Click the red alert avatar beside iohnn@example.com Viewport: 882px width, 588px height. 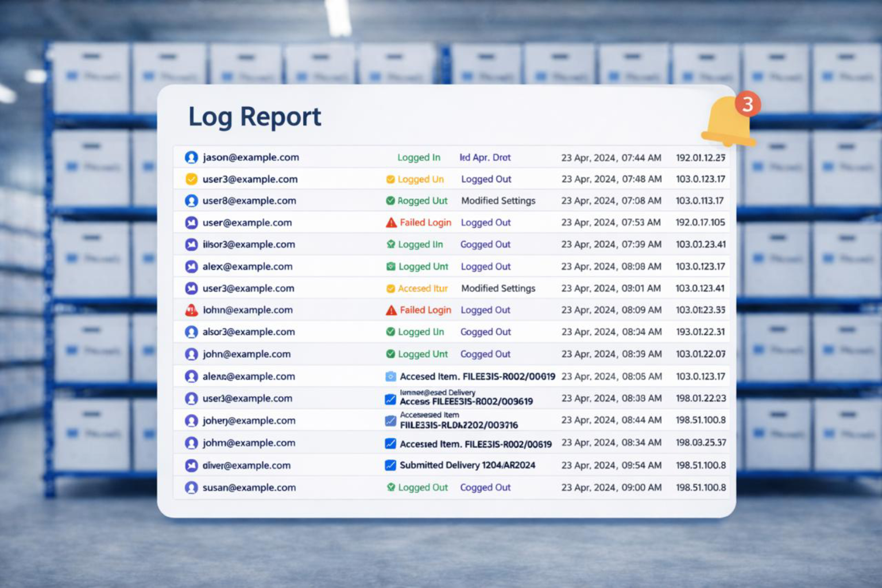pyautogui.click(x=191, y=310)
